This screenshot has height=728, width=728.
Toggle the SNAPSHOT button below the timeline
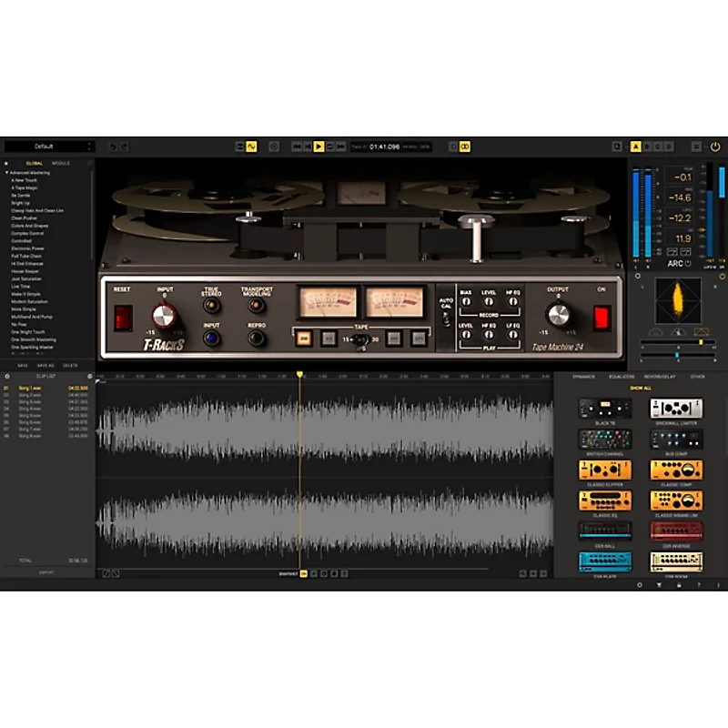tap(304, 574)
